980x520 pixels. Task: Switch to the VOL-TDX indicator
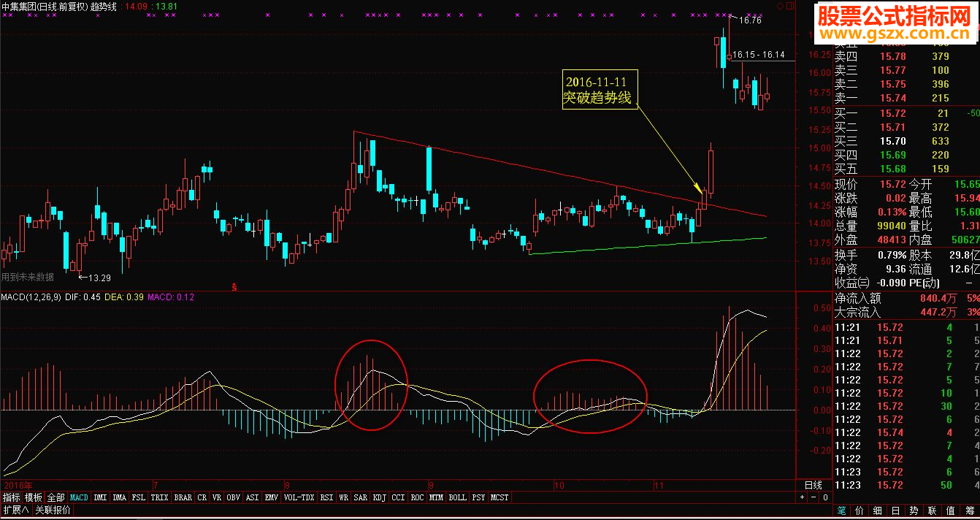coord(299,497)
